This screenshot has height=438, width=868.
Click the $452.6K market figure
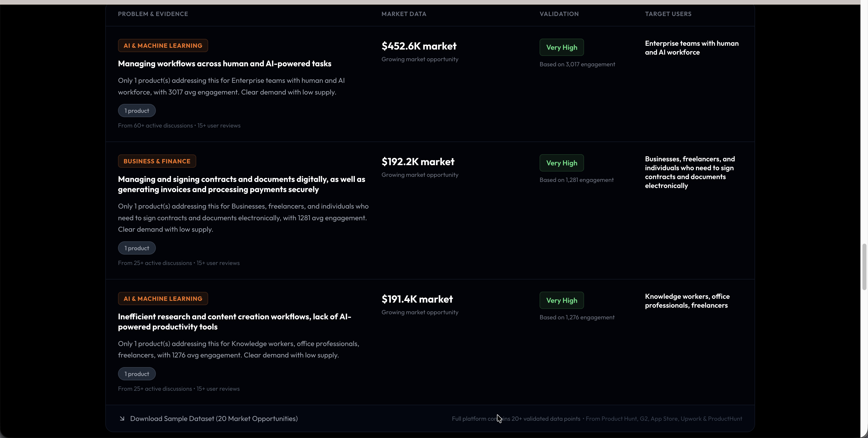coord(419,46)
